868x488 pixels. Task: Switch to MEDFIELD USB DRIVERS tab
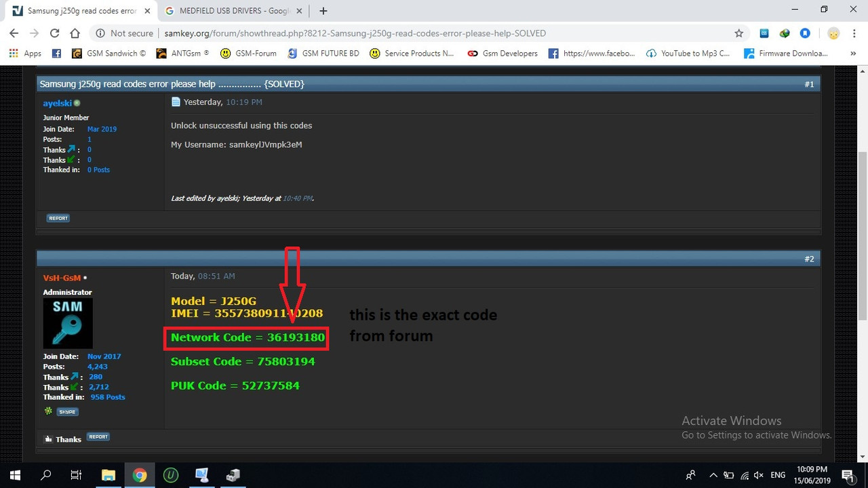pos(233,11)
